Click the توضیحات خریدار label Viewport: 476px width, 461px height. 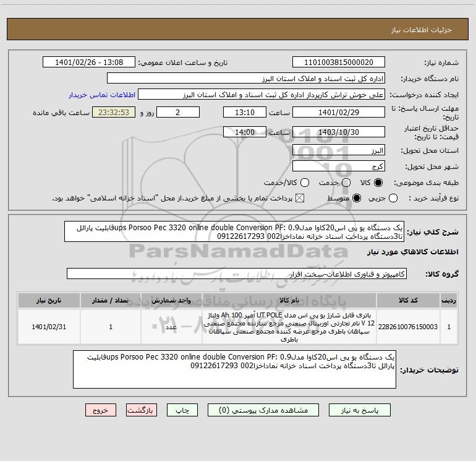click(x=429, y=370)
